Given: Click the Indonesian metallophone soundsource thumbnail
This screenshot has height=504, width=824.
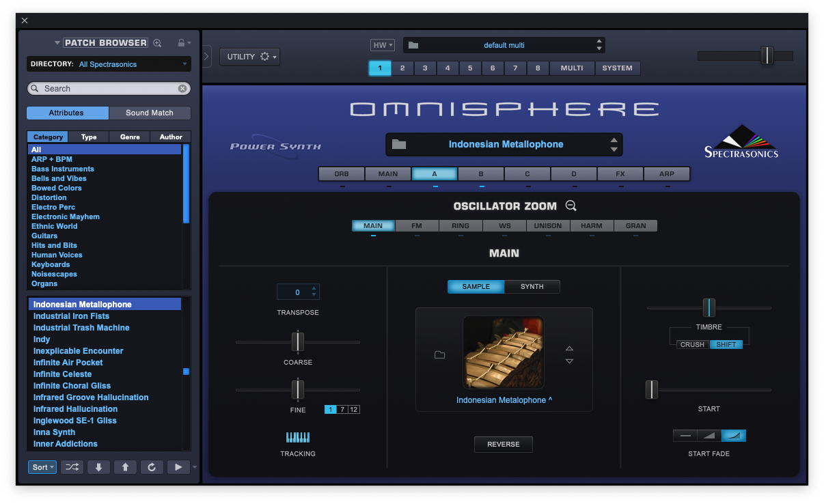Looking at the screenshot, I should tap(504, 352).
